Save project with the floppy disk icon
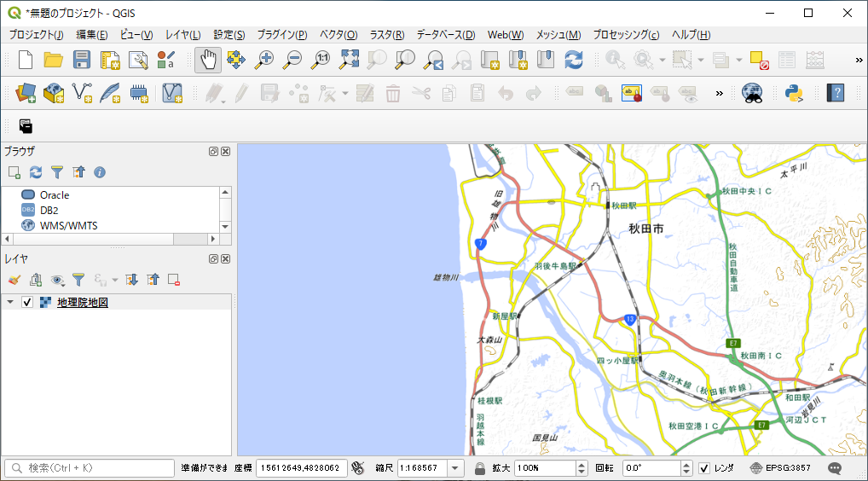Image resolution: width=868 pixels, height=481 pixels. pos(81,60)
